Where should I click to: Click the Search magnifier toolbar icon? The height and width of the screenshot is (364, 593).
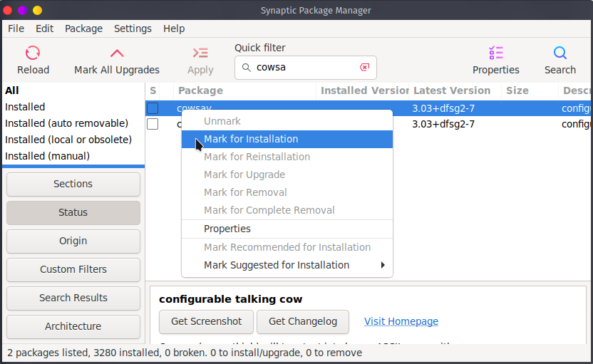pyautogui.click(x=560, y=53)
